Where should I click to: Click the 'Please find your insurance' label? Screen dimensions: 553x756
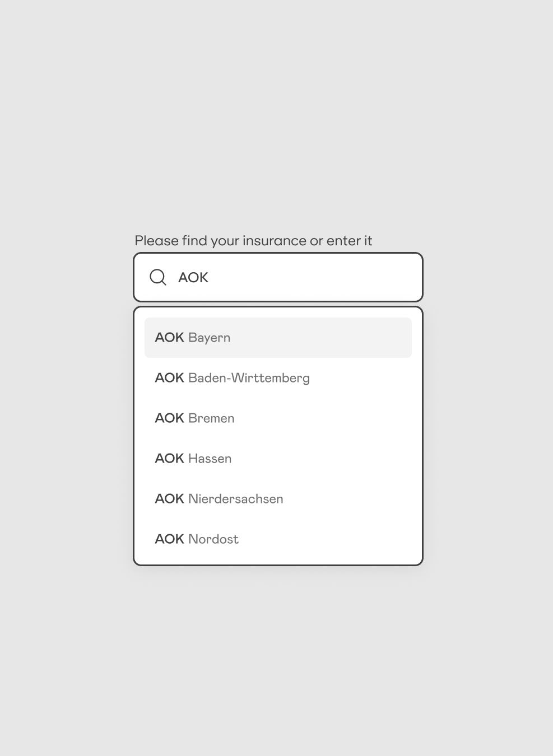coord(253,241)
